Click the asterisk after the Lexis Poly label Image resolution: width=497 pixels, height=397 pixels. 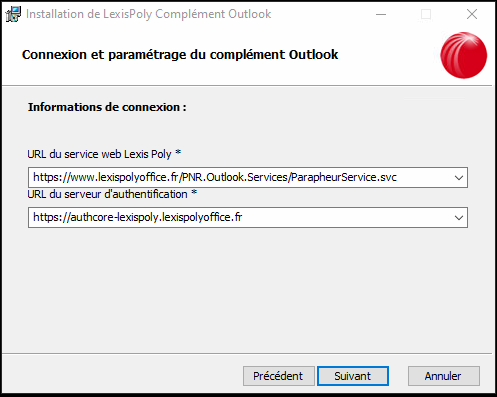click(x=178, y=153)
